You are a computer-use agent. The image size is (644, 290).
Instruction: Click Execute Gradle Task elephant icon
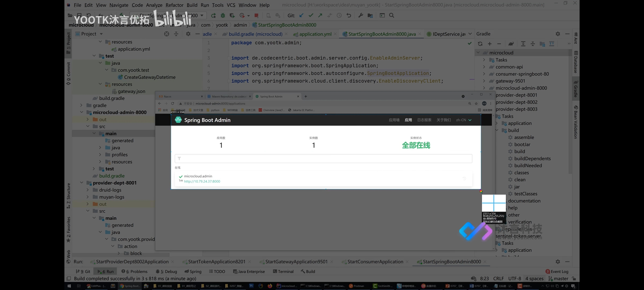(511, 44)
